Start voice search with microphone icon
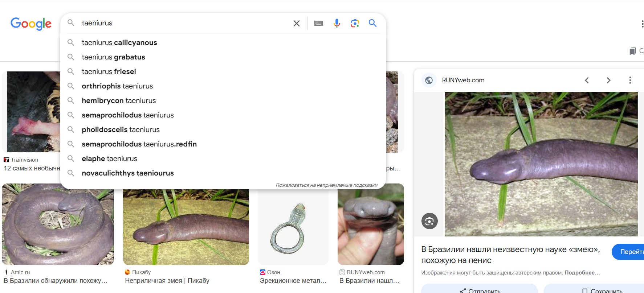The image size is (644, 293). click(x=337, y=23)
